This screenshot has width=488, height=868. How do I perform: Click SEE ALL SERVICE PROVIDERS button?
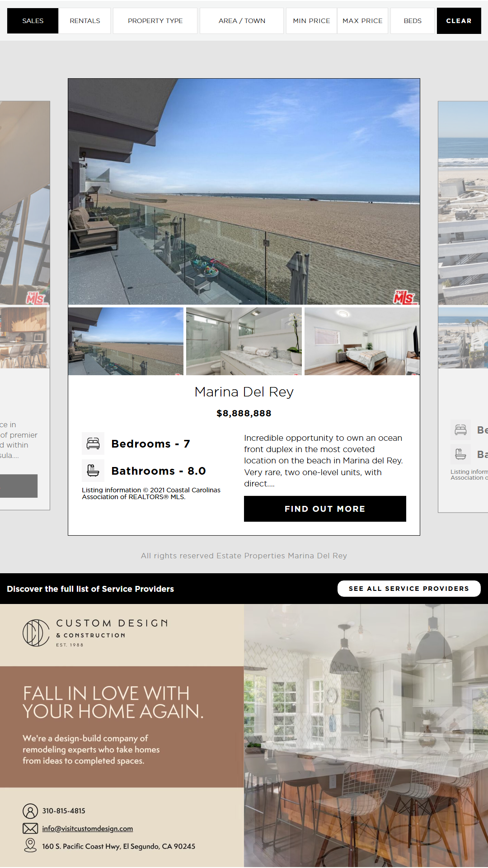[x=409, y=589]
